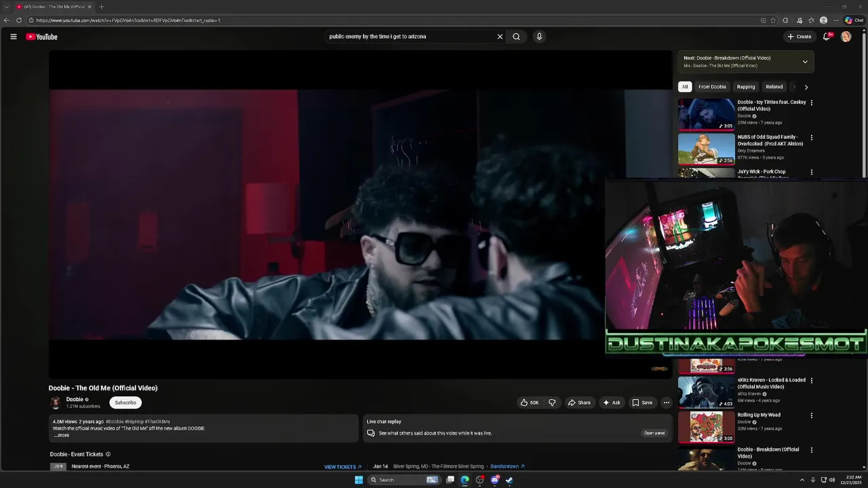Open the Bandsintown link

507,466
